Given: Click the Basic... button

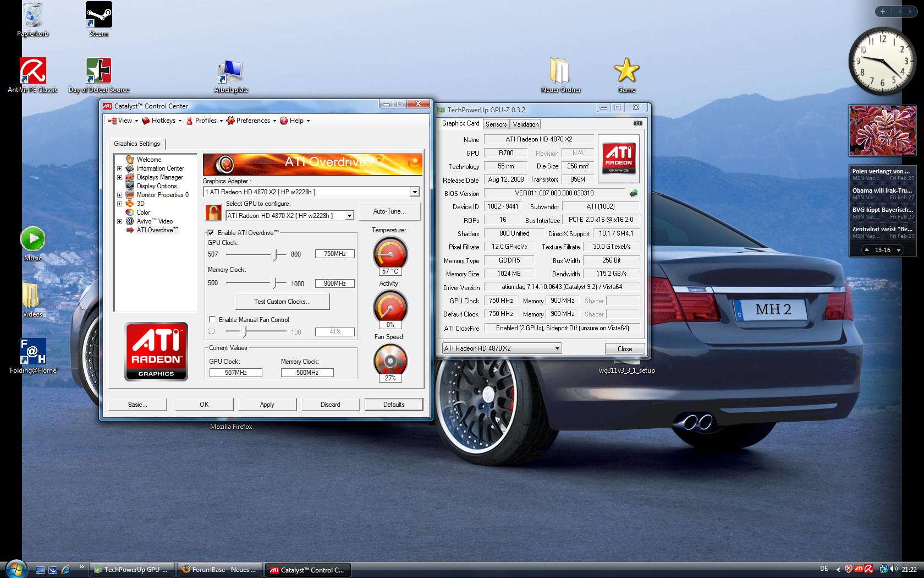Looking at the screenshot, I should (137, 405).
